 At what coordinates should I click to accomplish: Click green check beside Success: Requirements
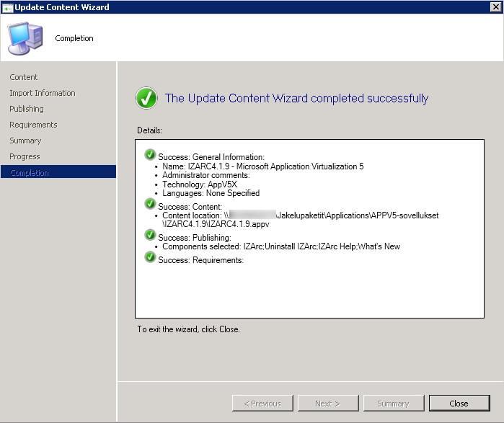pyautogui.click(x=150, y=257)
